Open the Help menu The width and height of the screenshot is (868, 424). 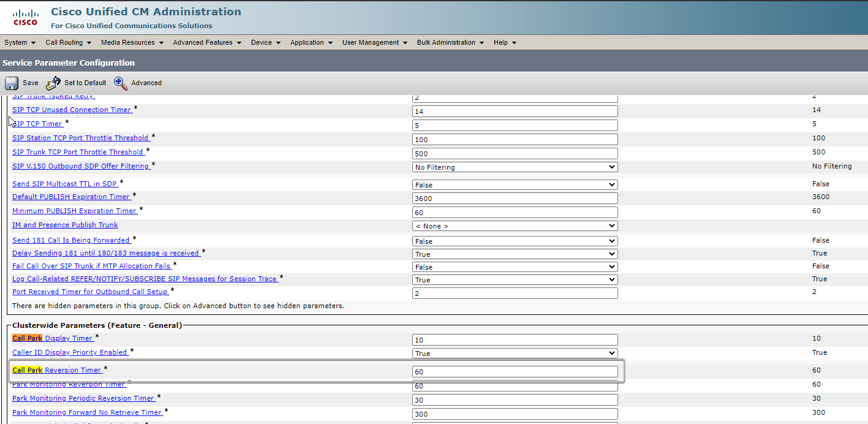pyautogui.click(x=505, y=42)
